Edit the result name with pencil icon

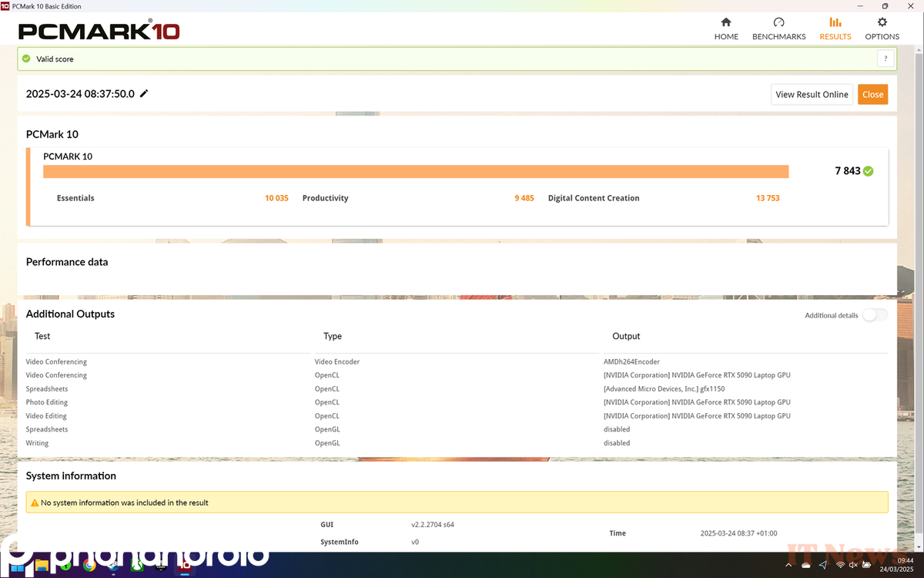pos(144,93)
